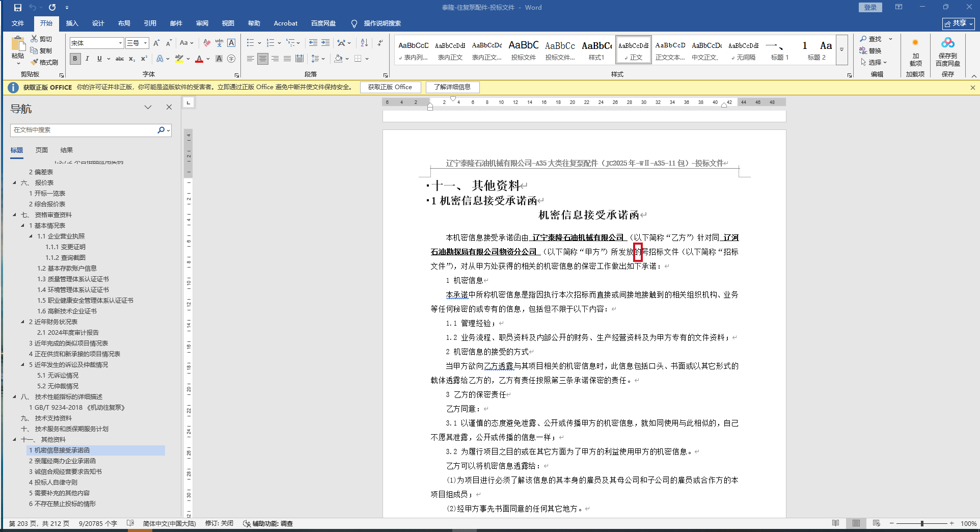
Task: Switch to 页面 navigation tab
Action: tap(42, 150)
